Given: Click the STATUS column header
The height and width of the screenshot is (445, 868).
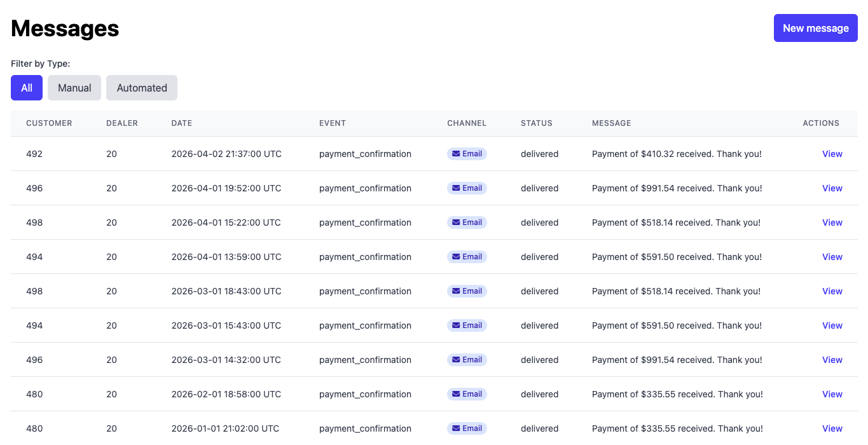Looking at the screenshot, I should click(x=536, y=123).
